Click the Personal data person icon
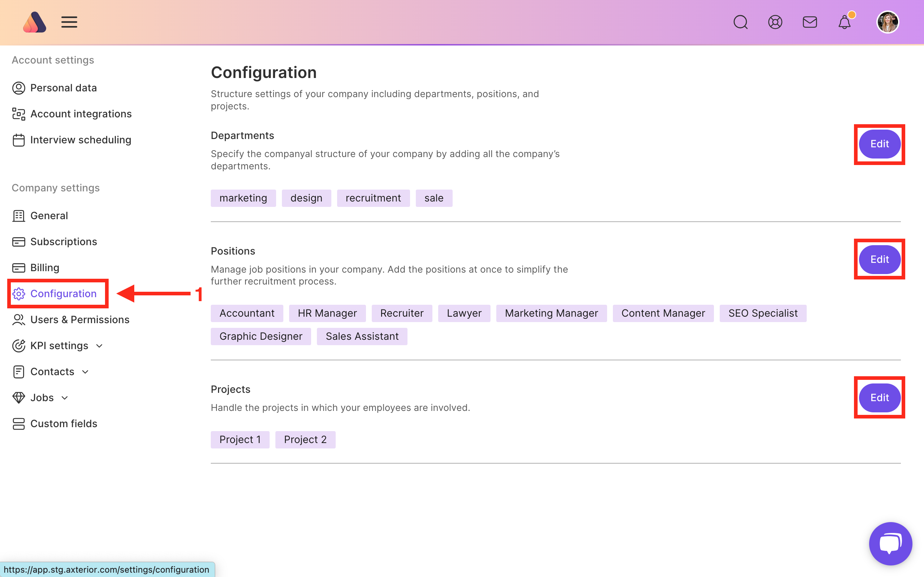Image resolution: width=924 pixels, height=577 pixels. [x=19, y=88]
